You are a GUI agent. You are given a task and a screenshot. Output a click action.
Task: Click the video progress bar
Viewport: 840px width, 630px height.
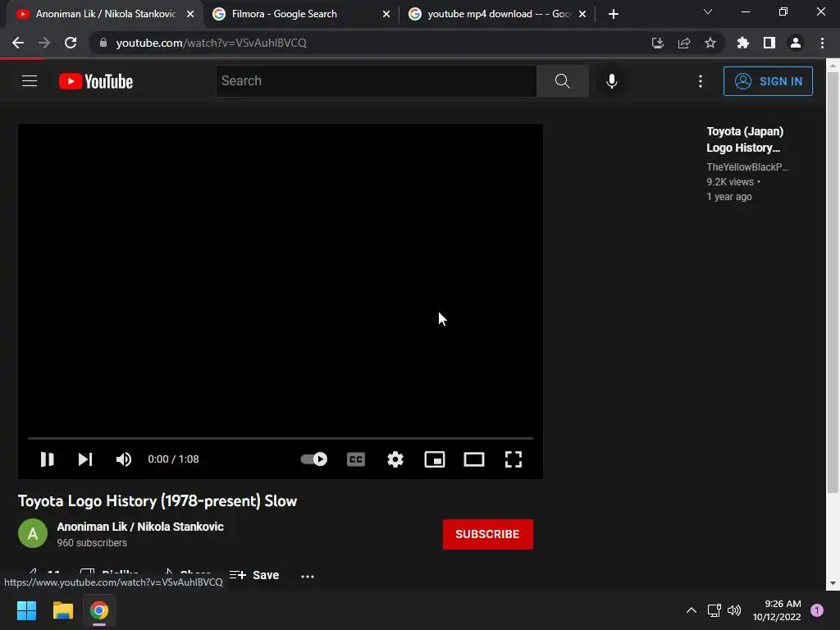click(x=281, y=438)
